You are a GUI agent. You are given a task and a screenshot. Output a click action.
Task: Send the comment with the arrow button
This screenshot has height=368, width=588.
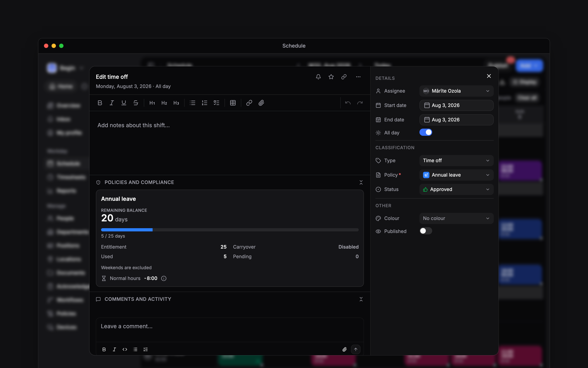(x=356, y=350)
